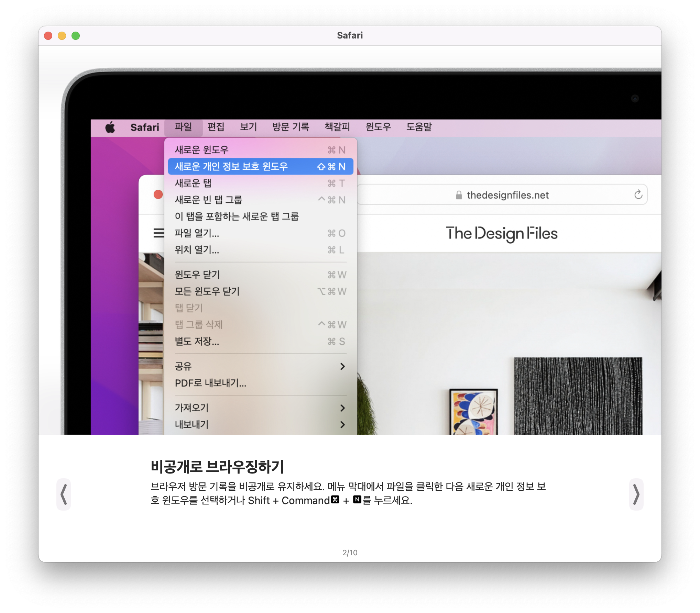The height and width of the screenshot is (613, 700).
Task: Choose 새로운 탭 from the menu
Action: (193, 183)
